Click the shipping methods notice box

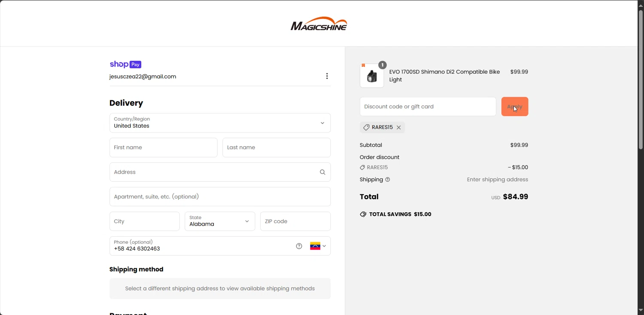(220, 289)
